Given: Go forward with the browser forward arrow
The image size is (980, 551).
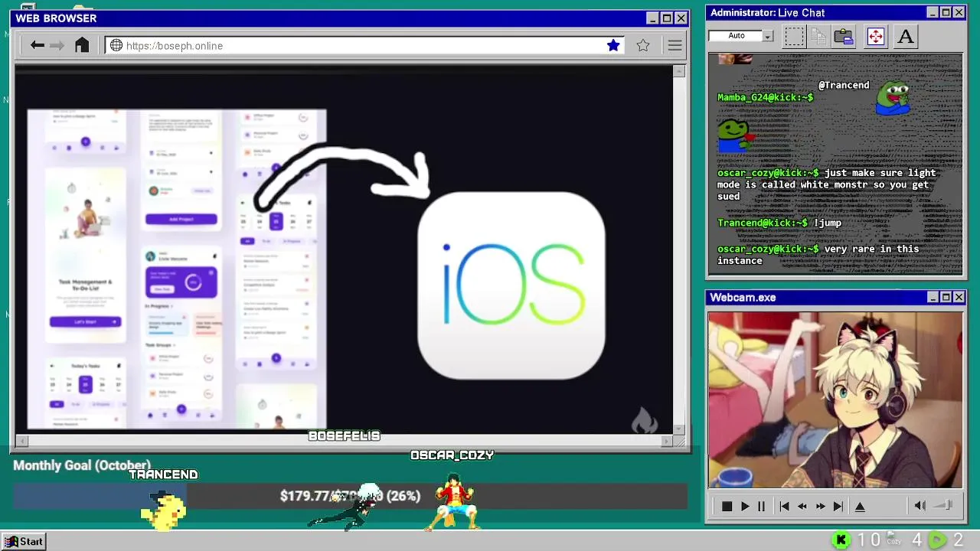Looking at the screenshot, I should [x=57, y=46].
